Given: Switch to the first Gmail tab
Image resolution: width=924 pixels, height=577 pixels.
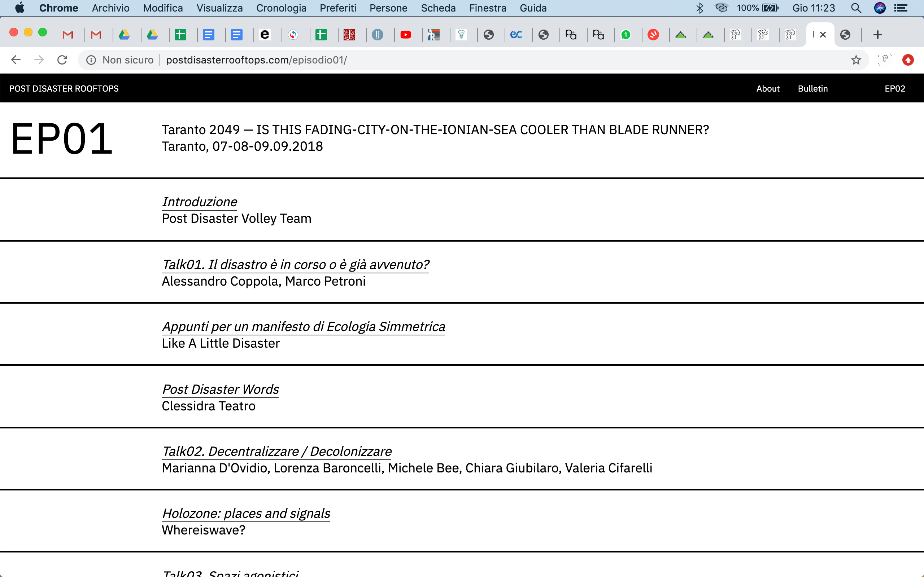Looking at the screenshot, I should pyautogui.click(x=67, y=35).
